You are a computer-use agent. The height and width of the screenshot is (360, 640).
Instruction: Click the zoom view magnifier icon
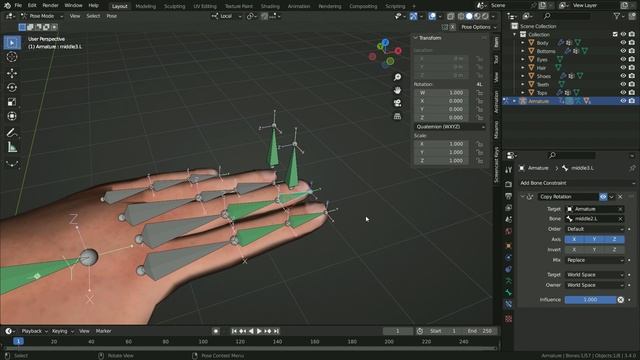tap(397, 77)
